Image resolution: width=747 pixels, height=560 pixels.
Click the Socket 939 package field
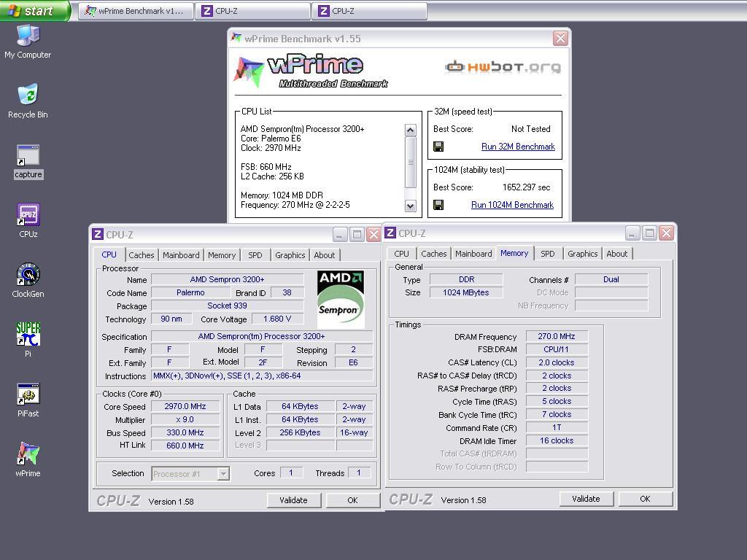tap(228, 306)
